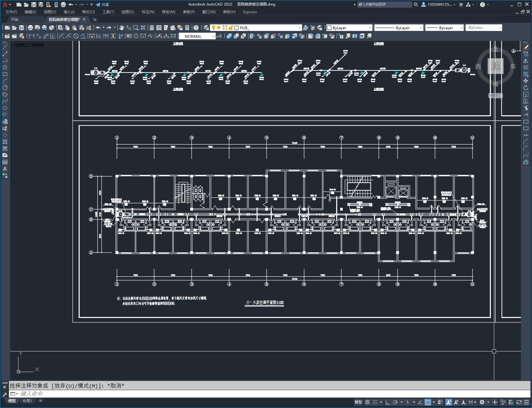Viewport: 532px width, 408px height.
Task: Click the 模型 button in status bar
Action: coord(358,402)
